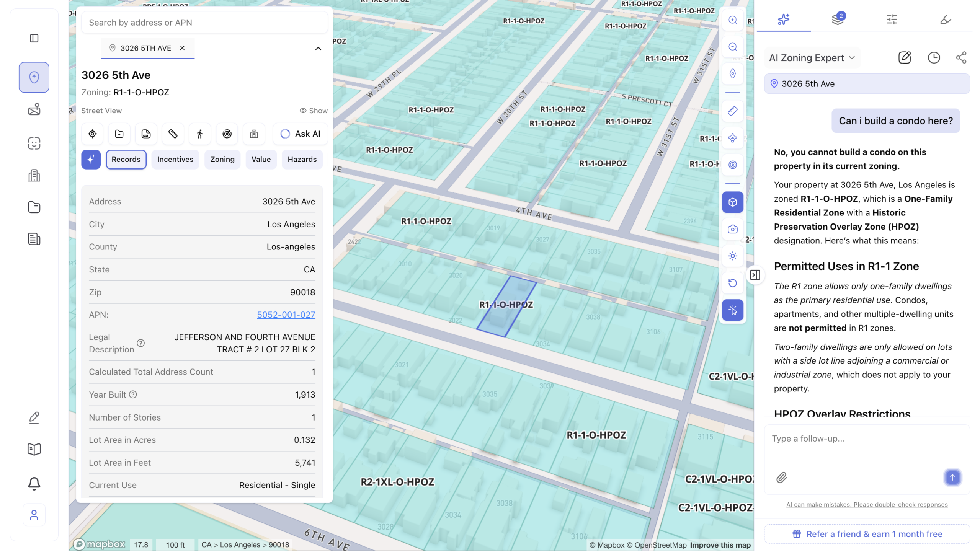
Task: Select the Incentives tab
Action: 175,159
